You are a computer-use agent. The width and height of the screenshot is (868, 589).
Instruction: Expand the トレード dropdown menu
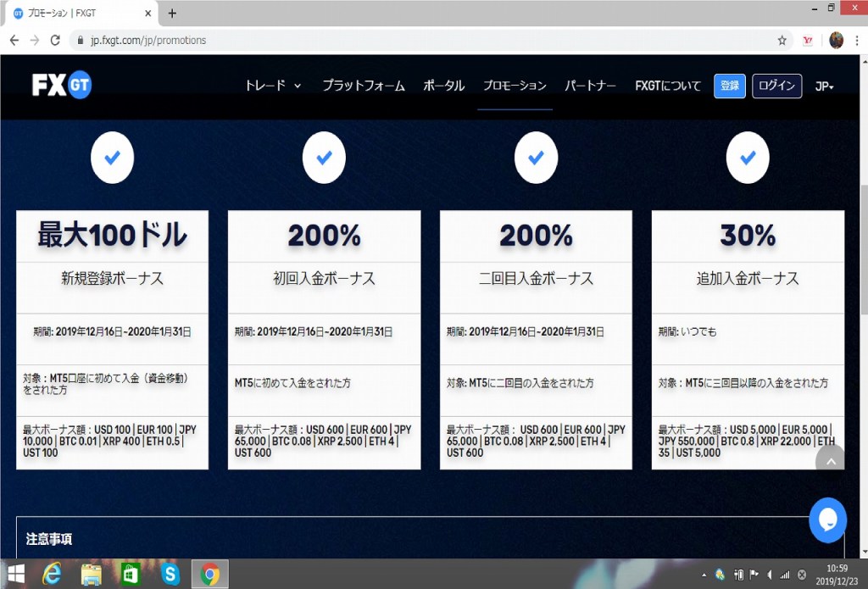[273, 86]
